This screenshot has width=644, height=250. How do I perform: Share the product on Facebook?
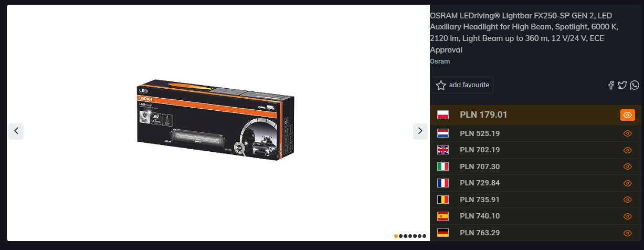[611, 85]
